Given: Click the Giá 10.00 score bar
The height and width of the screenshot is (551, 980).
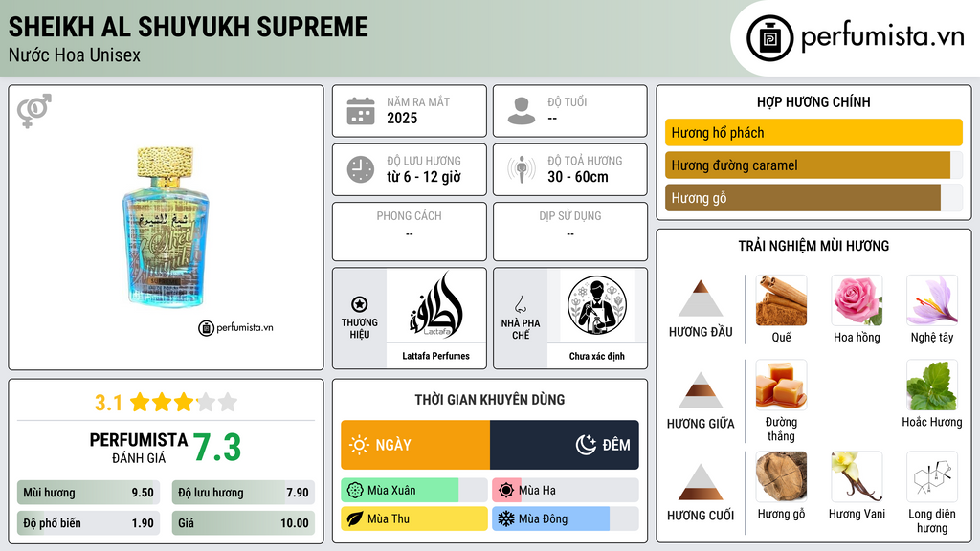Looking at the screenshot, I should click(243, 523).
